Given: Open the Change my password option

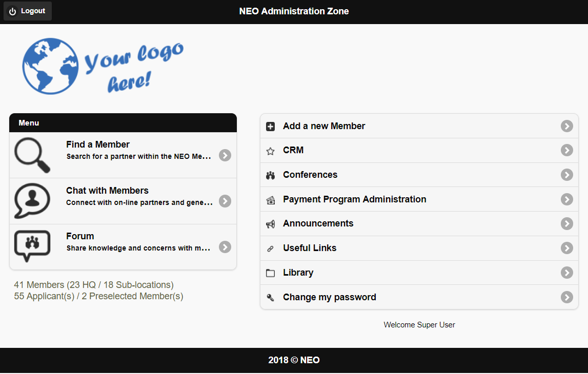Looking at the screenshot, I should point(419,297).
